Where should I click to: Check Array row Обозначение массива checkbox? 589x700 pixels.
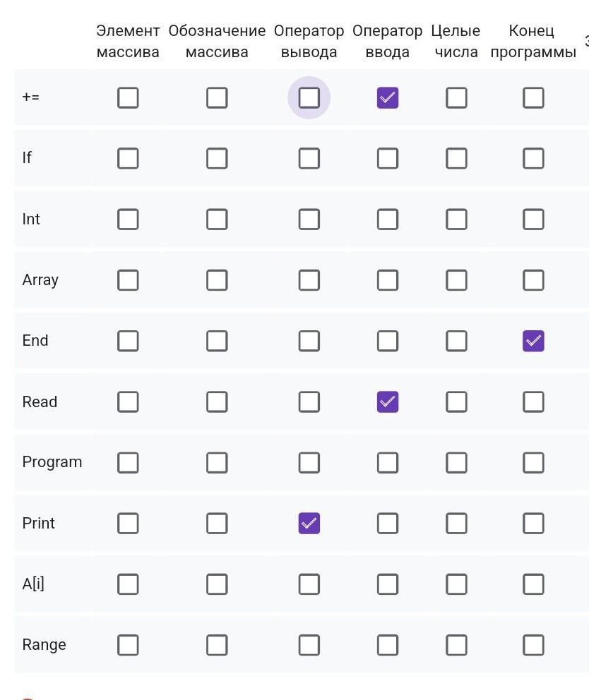coord(217,280)
